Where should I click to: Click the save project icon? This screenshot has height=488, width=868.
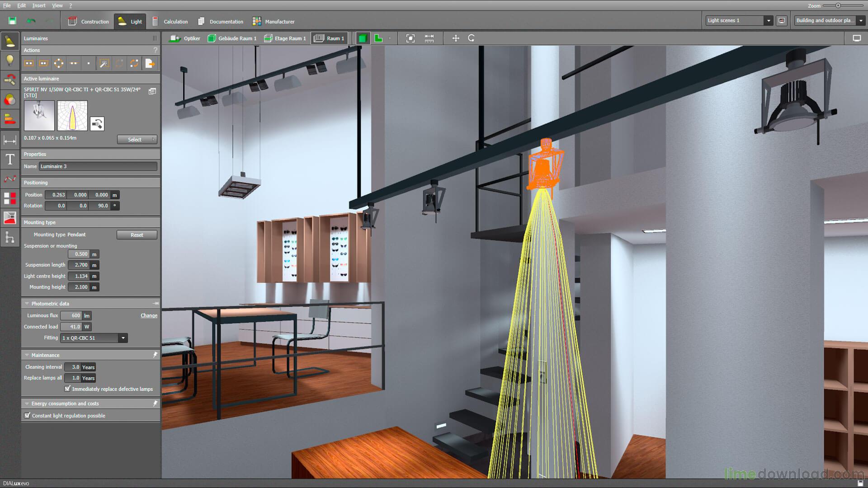pos(12,21)
